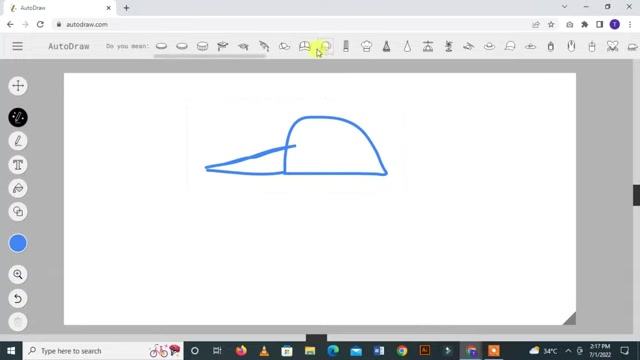Open the AutoDraw hamburger menu

coord(18,46)
